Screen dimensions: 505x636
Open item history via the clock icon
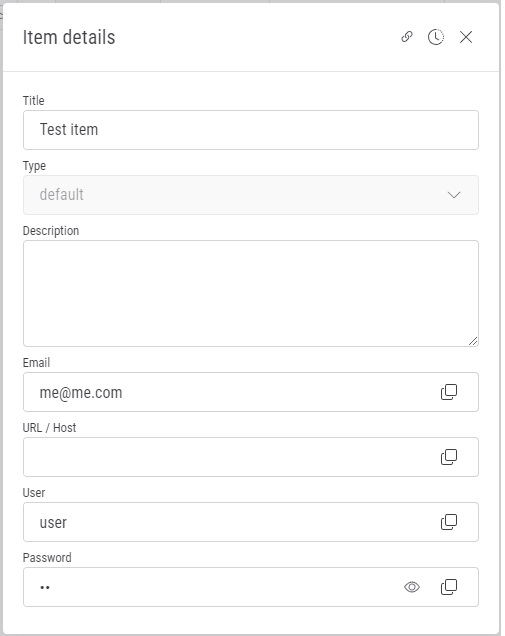(x=436, y=37)
